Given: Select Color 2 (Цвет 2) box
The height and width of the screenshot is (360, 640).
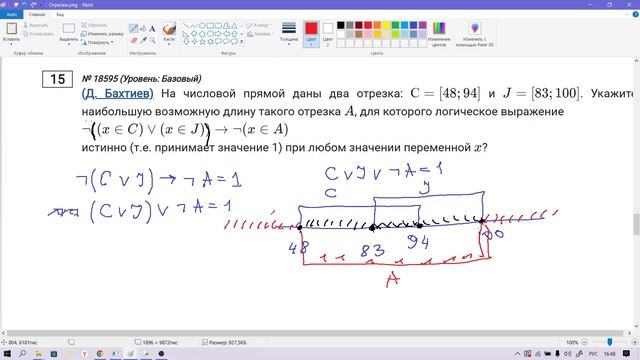Looking at the screenshot, I should pos(328,34).
